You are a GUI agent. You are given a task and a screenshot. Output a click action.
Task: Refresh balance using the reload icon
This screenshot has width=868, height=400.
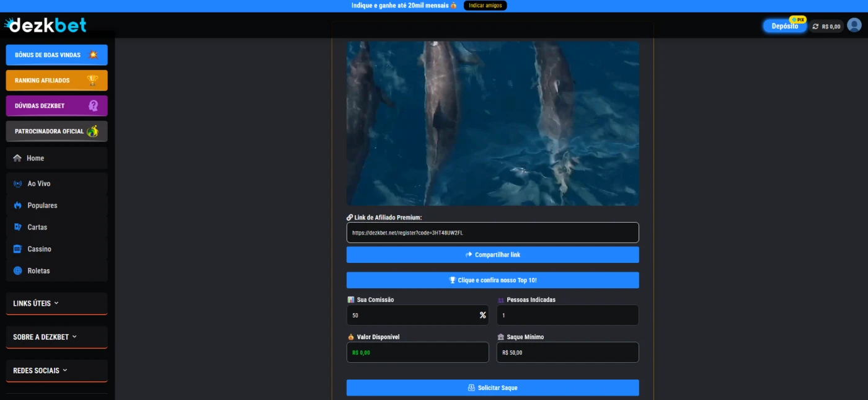coord(815,27)
